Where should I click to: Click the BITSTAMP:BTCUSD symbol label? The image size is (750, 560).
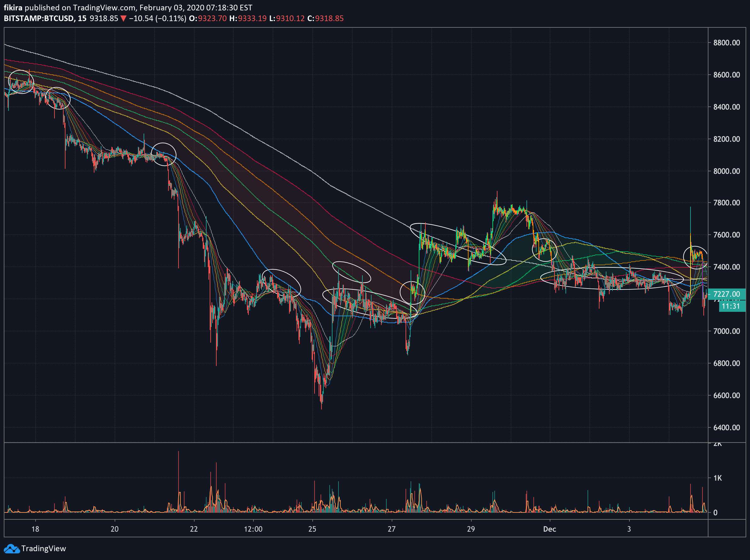(x=39, y=18)
